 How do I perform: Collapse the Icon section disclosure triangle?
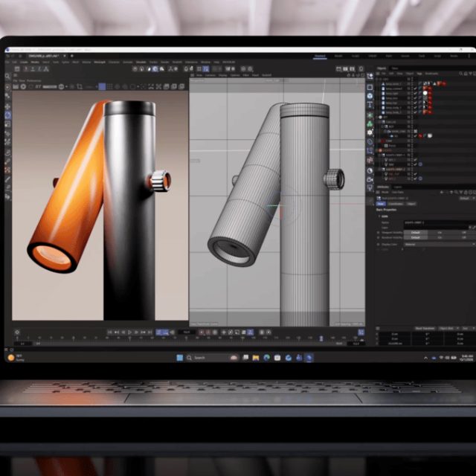(x=379, y=216)
